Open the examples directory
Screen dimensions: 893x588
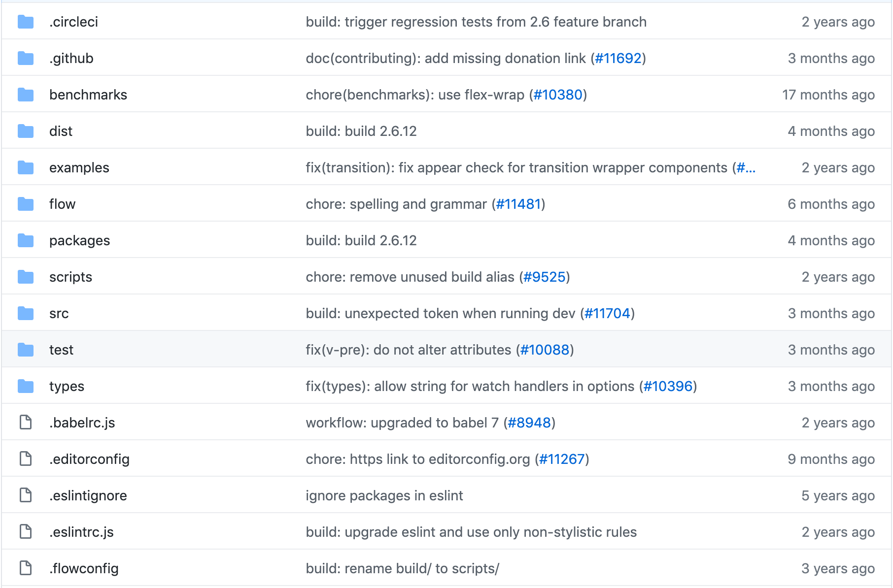(79, 167)
